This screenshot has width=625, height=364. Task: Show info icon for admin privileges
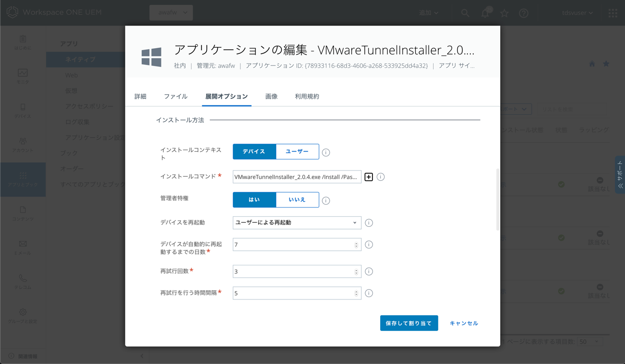326,201
